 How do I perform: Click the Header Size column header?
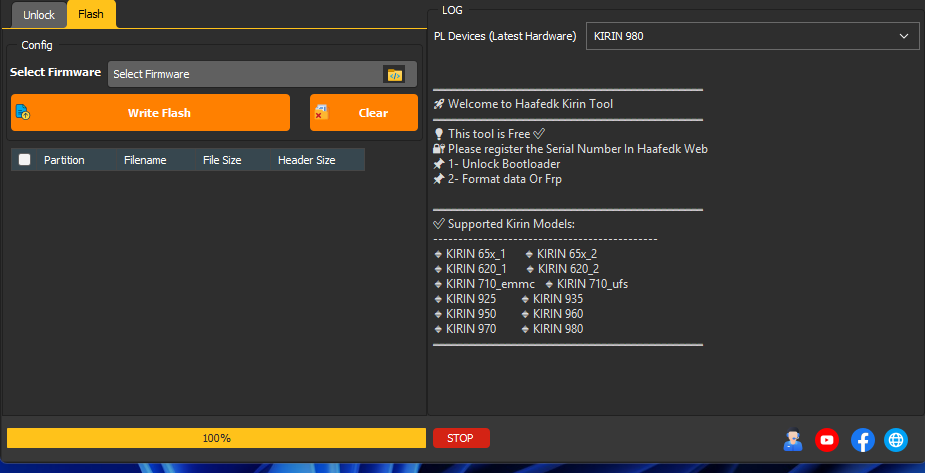pyautogui.click(x=306, y=160)
